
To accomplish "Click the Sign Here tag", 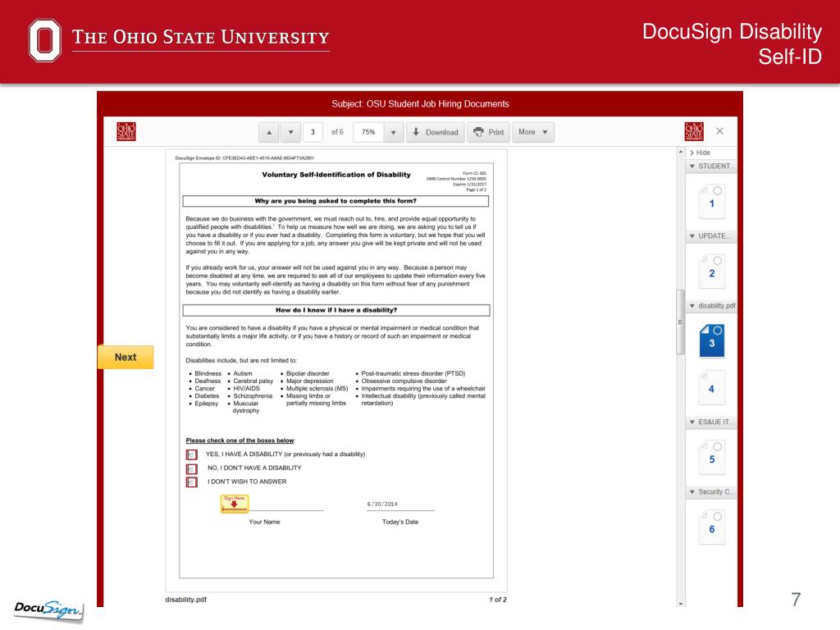I will click(234, 504).
